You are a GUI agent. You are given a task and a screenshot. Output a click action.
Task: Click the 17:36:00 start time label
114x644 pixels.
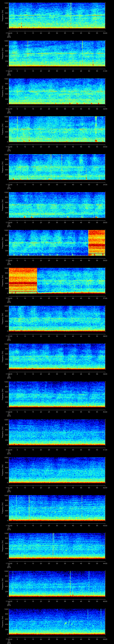9,298
